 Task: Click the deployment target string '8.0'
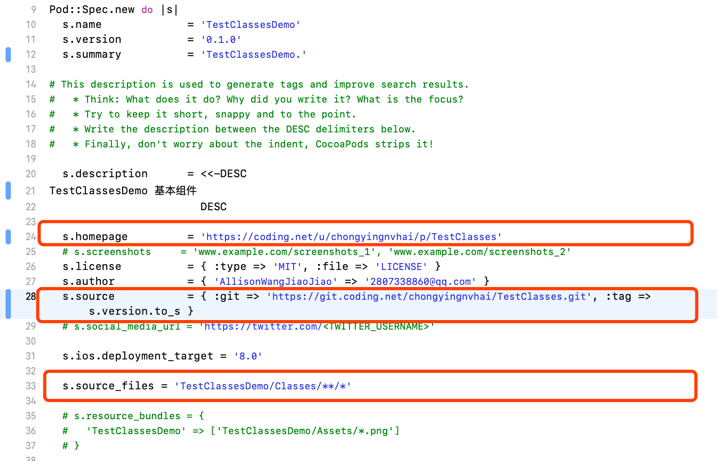click(248, 356)
